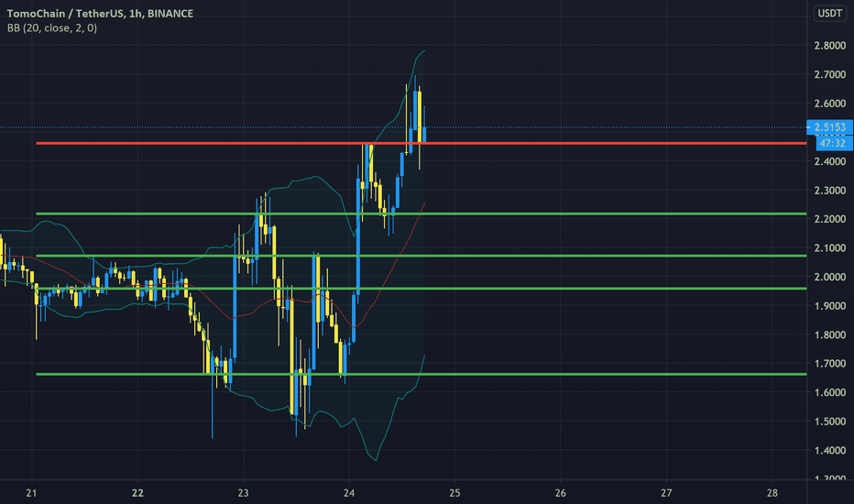This screenshot has width=854, height=504.
Task: Open the USDT currency selector button
Action: [830, 13]
